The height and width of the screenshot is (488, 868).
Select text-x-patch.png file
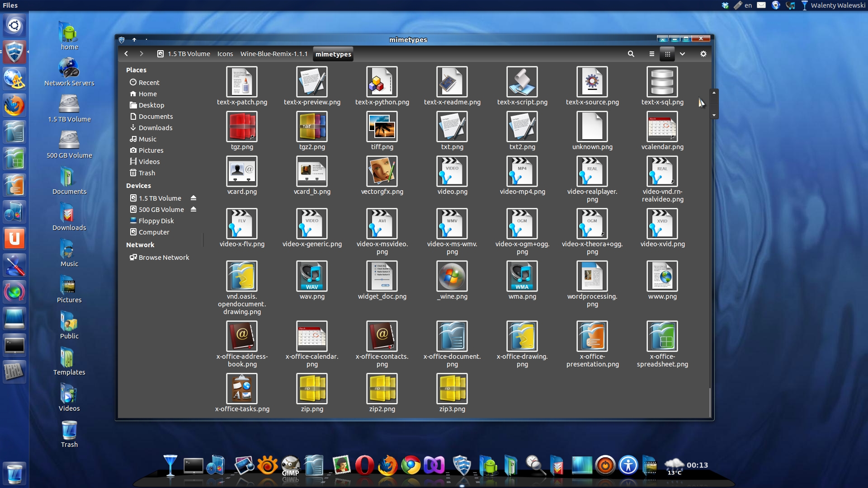click(242, 86)
